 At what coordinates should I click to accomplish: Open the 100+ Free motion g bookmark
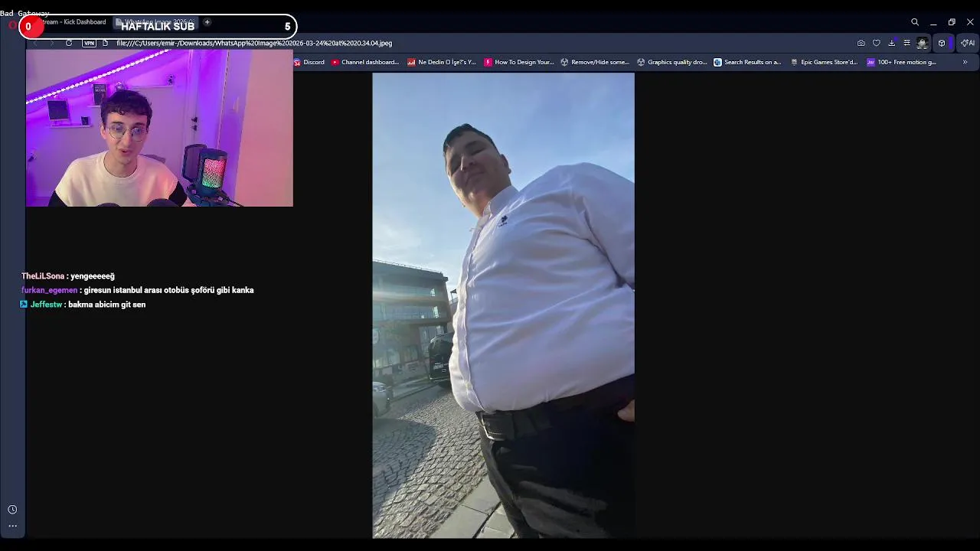[902, 62]
